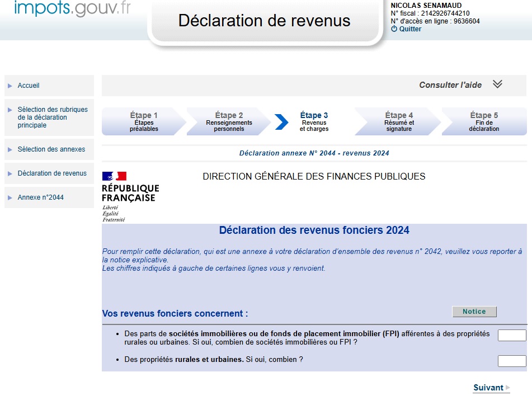This screenshot has height=405, width=532.
Task: Click the arrow next to Sélection des annexes
Action: point(10,149)
